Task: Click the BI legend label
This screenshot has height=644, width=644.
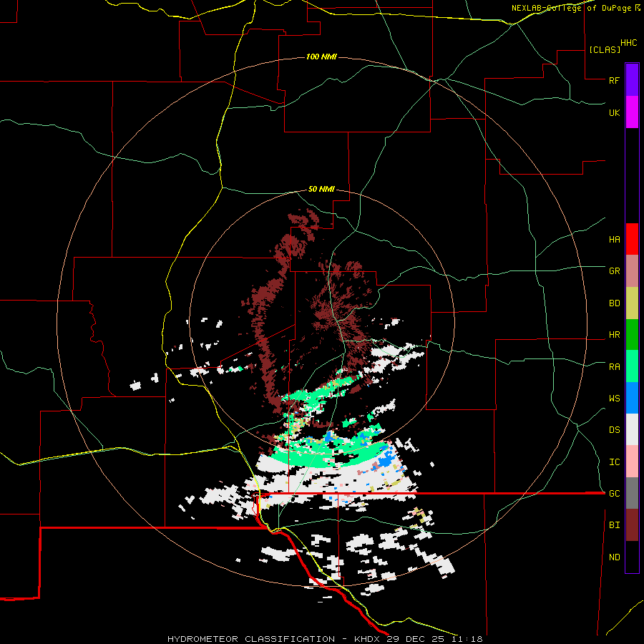Action: coord(614,525)
